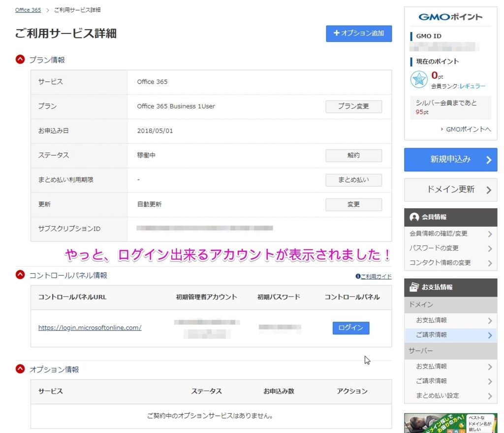
Task: Click the 会員情報 person icon
Action: pyautogui.click(x=414, y=217)
